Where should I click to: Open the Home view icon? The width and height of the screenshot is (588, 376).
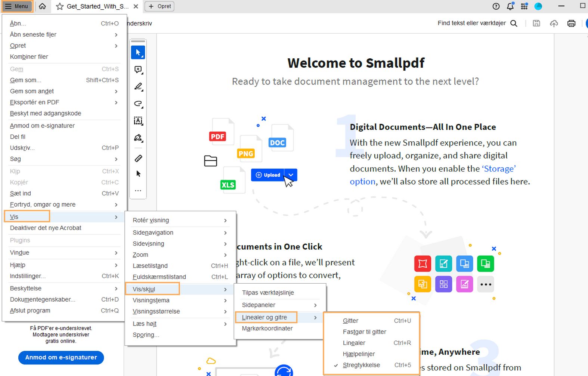(43, 6)
